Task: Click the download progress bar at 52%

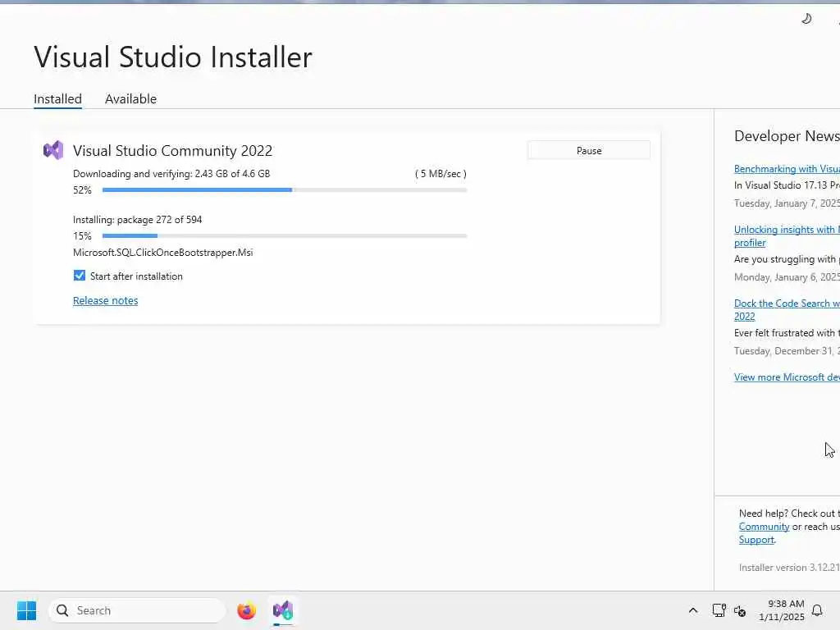Action: [x=285, y=189]
